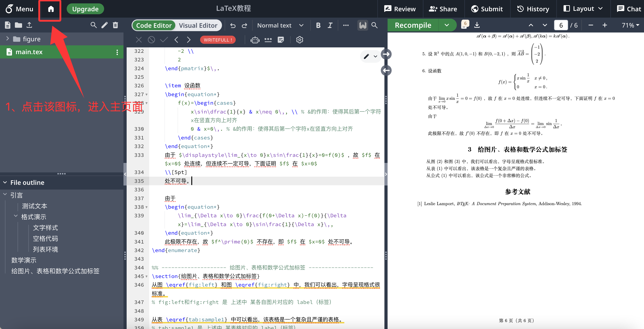Click the Writefull asterisks tool icon
The height and width of the screenshot is (329, 644).
[x=268, y=39]
